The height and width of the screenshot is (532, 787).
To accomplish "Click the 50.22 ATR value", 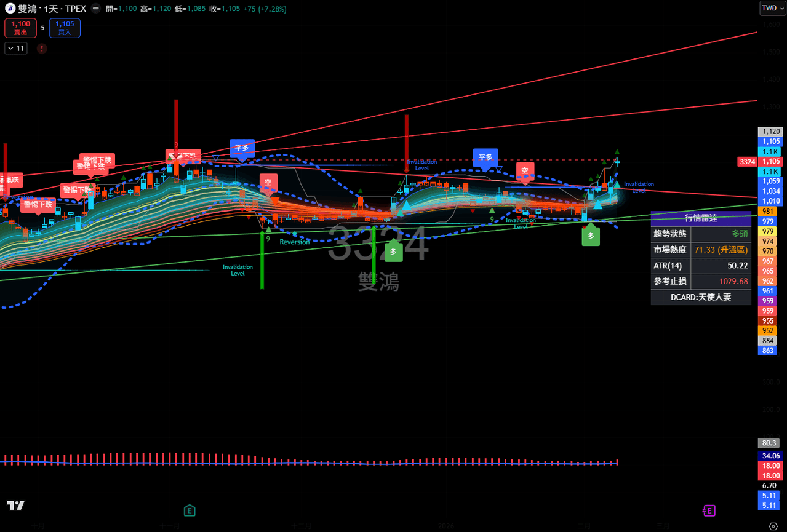I will [721, 266].
